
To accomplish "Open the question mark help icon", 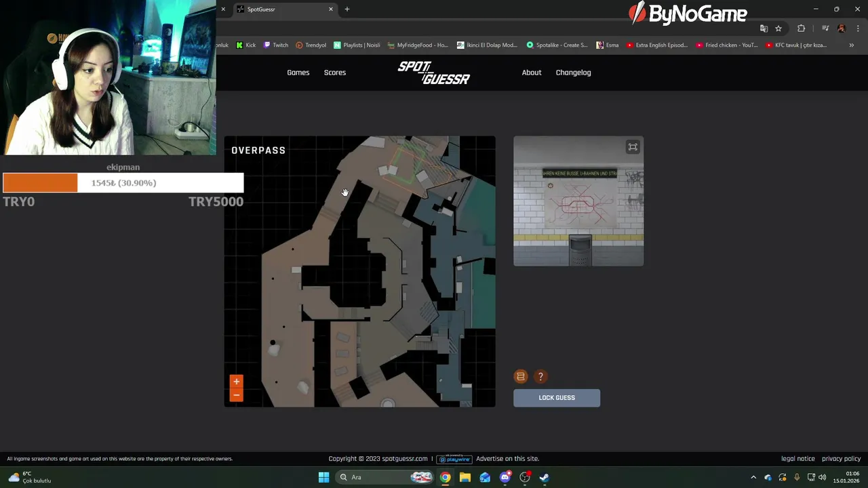I will (x=540, y=376).
